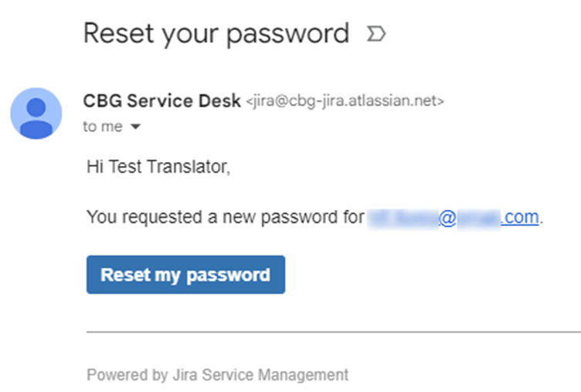Click the name "Translator" in the greeting
Viewport: 581px width, 392px height.
click(x=189, y=167)
